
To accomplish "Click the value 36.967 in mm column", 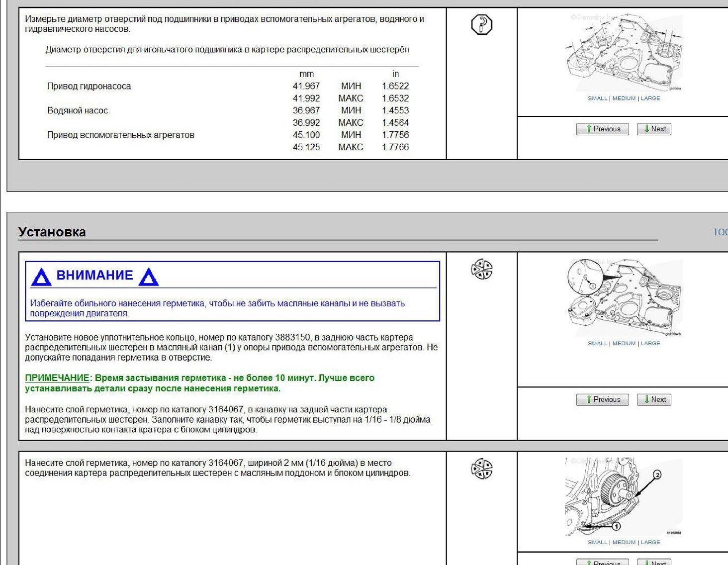I will click(306, 110).
